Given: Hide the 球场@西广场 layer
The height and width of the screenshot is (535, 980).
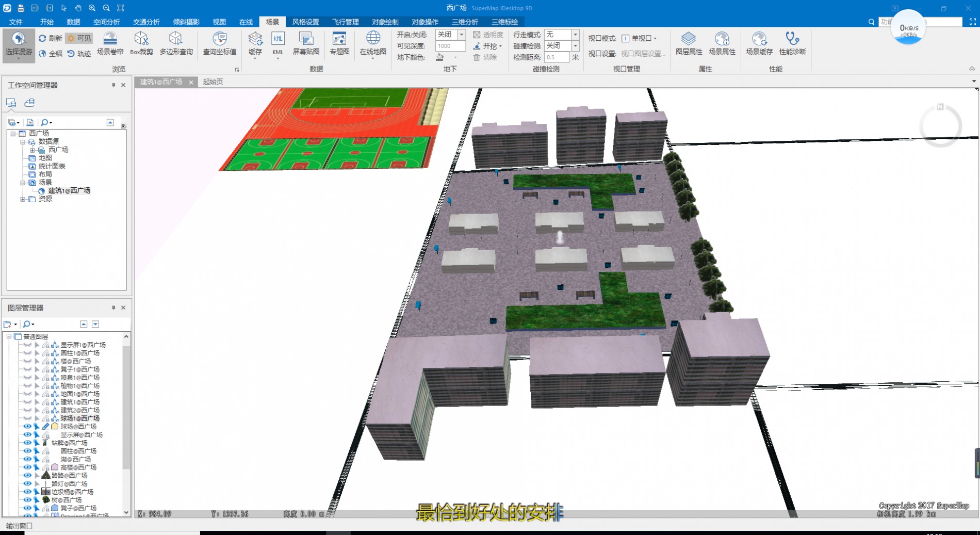Looking at the screenshot, I should pos(27,427).
